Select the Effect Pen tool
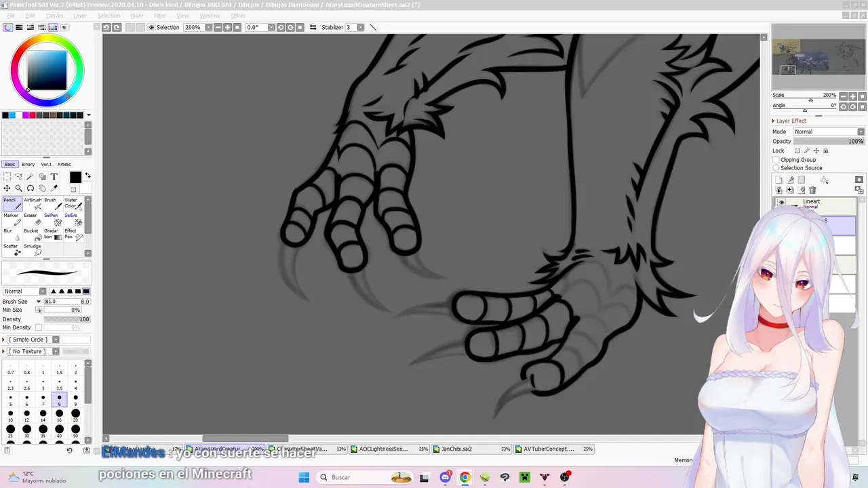 (x=73, y=235)
